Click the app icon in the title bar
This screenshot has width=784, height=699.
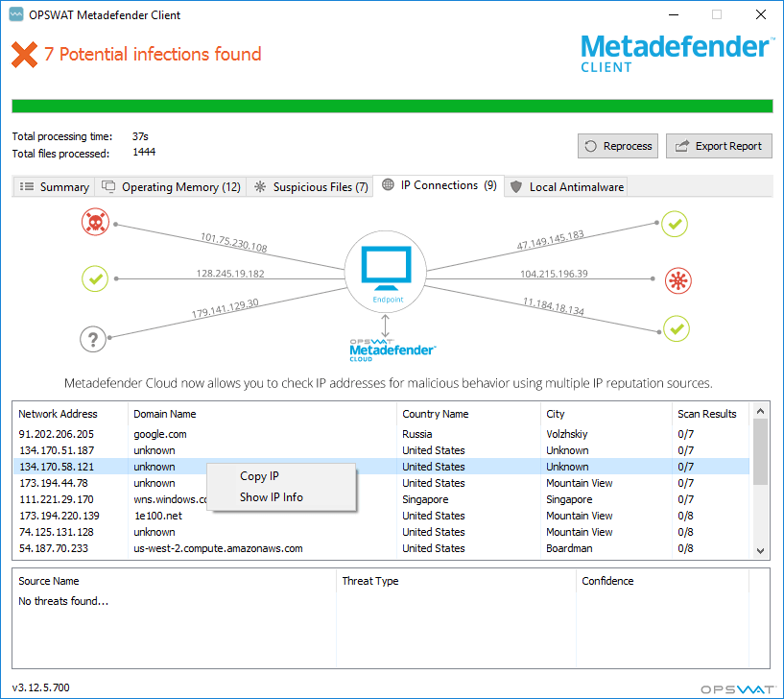pos(16,14)
